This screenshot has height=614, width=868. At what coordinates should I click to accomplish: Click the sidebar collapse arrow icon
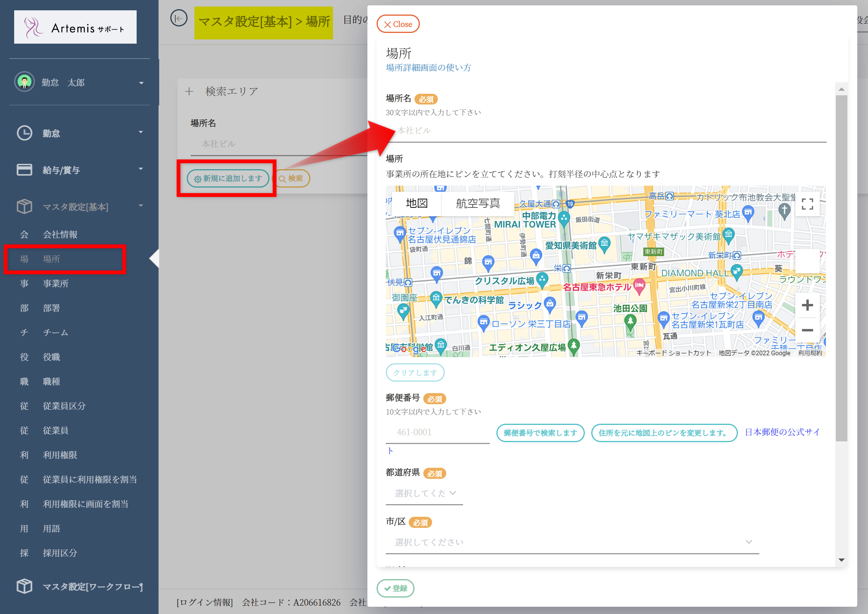[179, 18]
